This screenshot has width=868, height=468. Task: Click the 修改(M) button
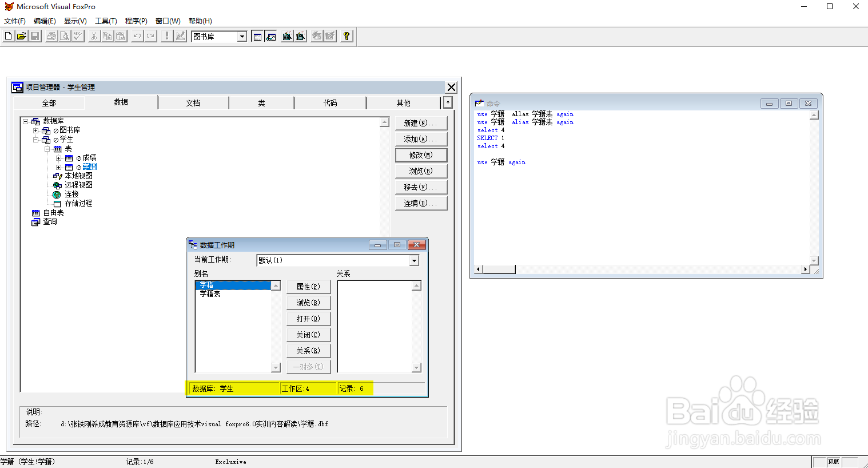[421, 155]
